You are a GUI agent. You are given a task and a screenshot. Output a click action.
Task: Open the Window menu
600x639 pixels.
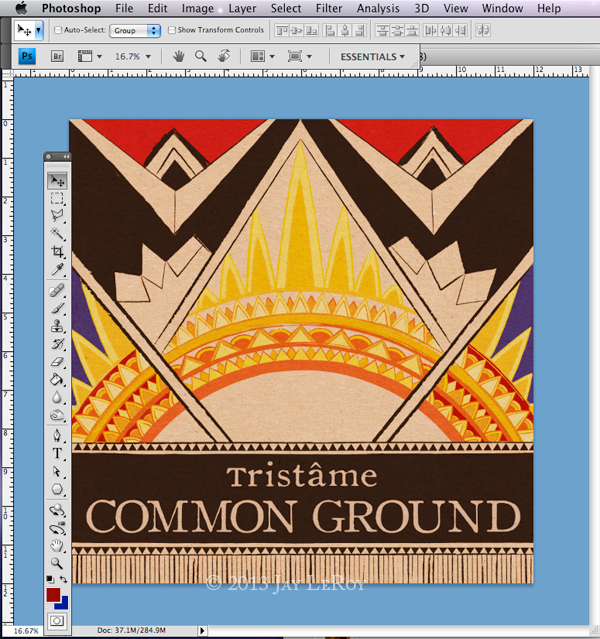(x=502, y=8)
